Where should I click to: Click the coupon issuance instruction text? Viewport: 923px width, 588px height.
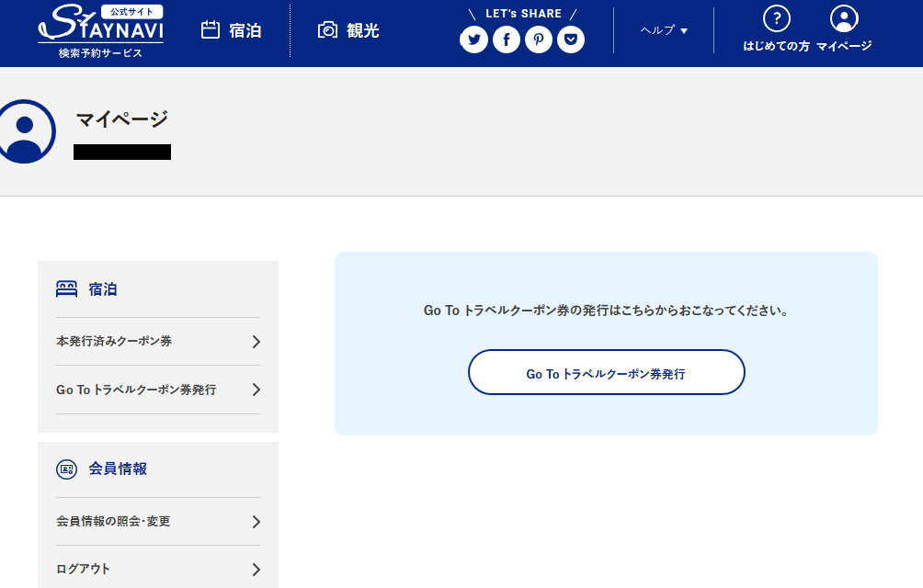click(606, 311)
